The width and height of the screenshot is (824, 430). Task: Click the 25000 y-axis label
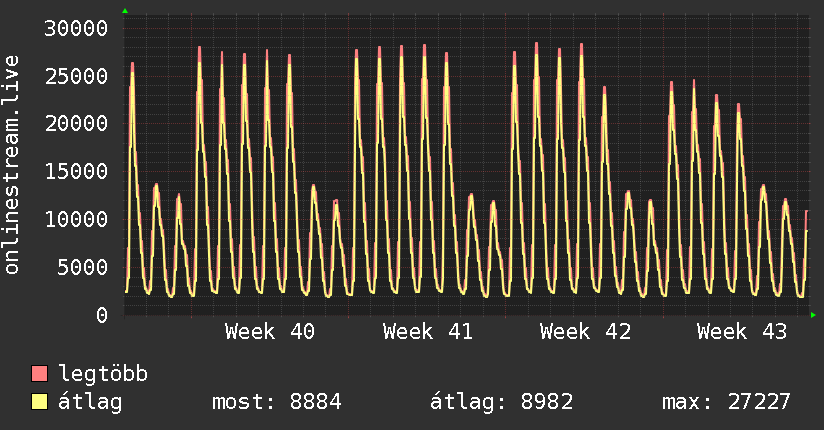click(76, 76)
